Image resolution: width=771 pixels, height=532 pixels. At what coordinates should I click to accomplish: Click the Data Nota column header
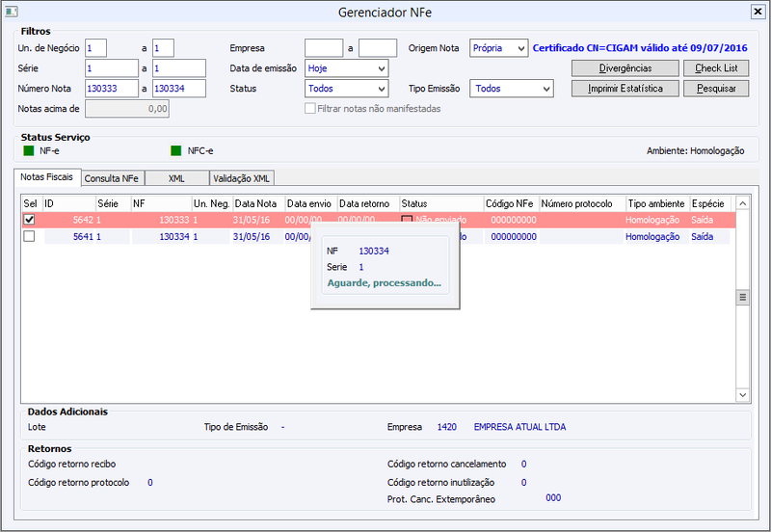coord(258,203)
